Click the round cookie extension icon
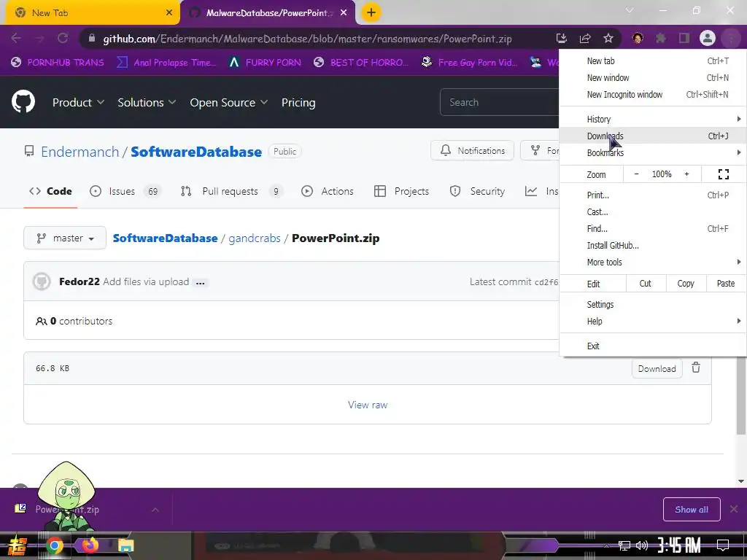Viewport: 747px width, 560px height. click(638, 38)
